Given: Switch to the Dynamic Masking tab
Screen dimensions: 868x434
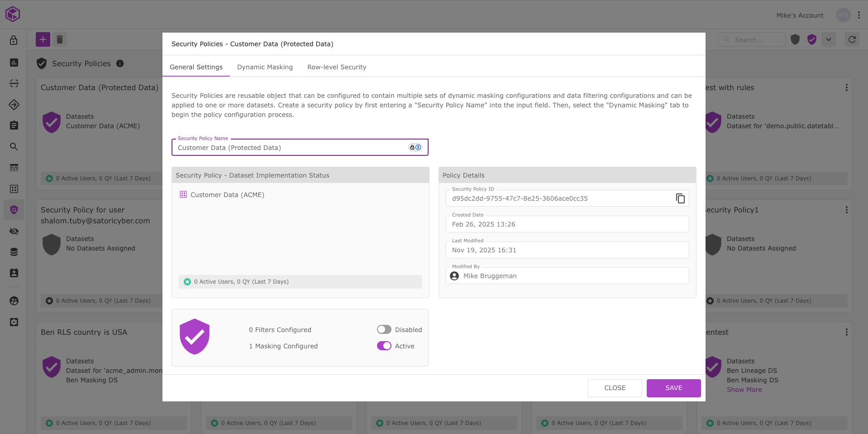Looking at the screenshot, I should click(265, 67).
